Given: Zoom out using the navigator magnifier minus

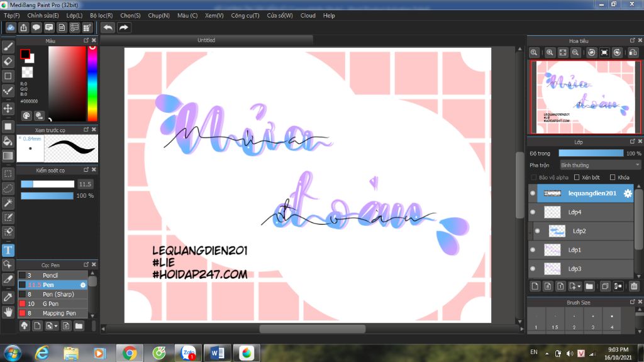Looking at the screenshot, I should pyautogui.click(x=575, y=53).
